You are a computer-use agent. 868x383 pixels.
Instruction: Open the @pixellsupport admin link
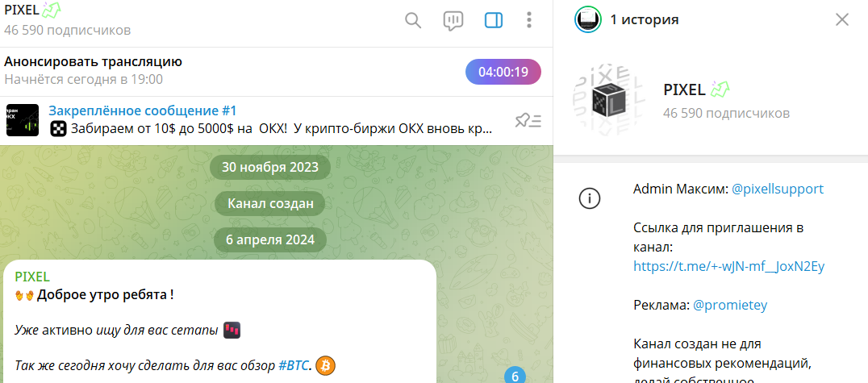[778, 189]
